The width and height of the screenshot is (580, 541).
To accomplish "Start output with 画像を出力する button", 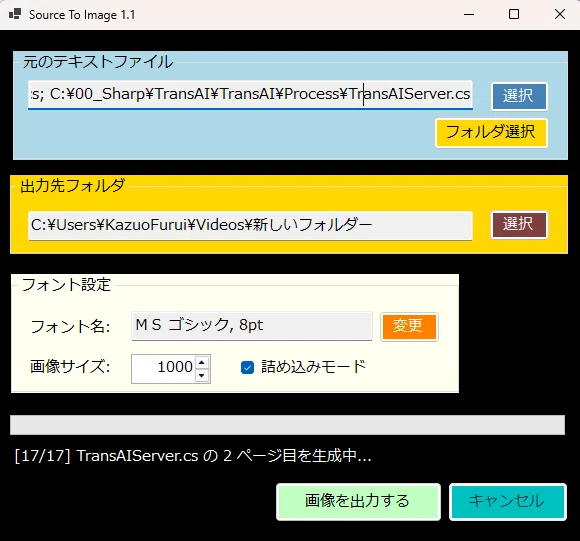I will tap(358, 501).
